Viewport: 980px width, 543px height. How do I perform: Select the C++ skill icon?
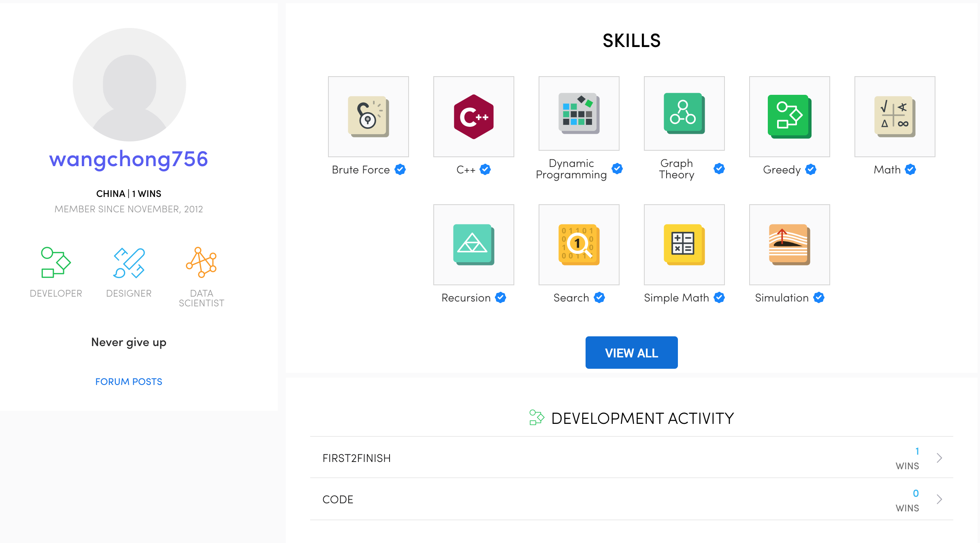click(474, 117)
